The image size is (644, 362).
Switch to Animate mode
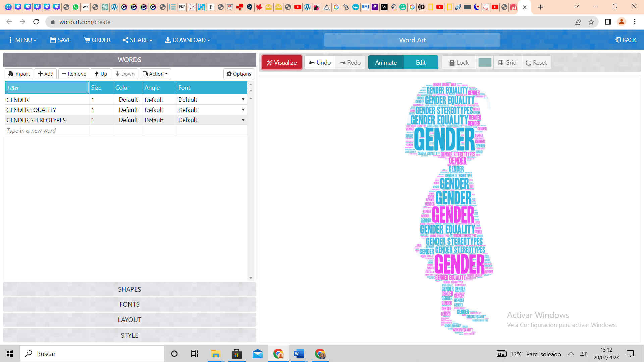(x=385, y=62)
